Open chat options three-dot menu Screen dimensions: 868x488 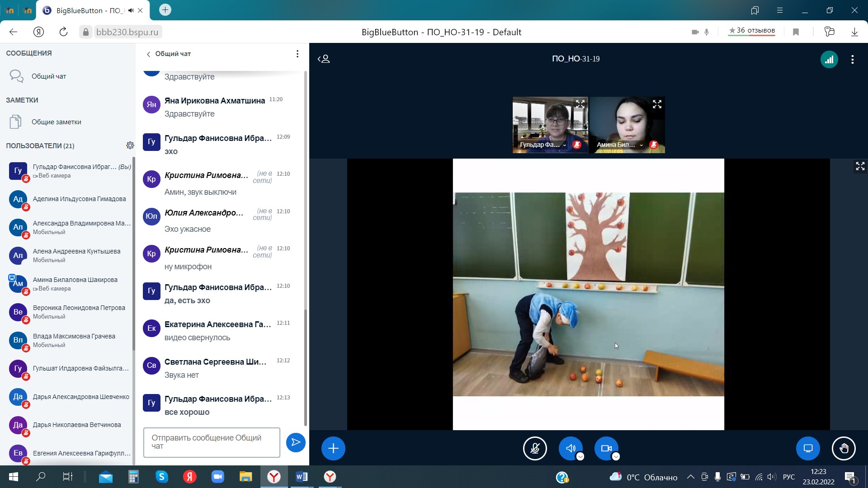pos(297,54)
